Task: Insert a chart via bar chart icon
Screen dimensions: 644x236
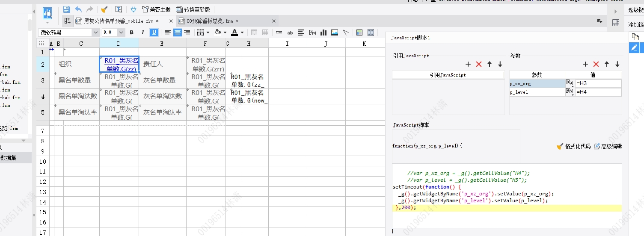Action: pos(323,32)
